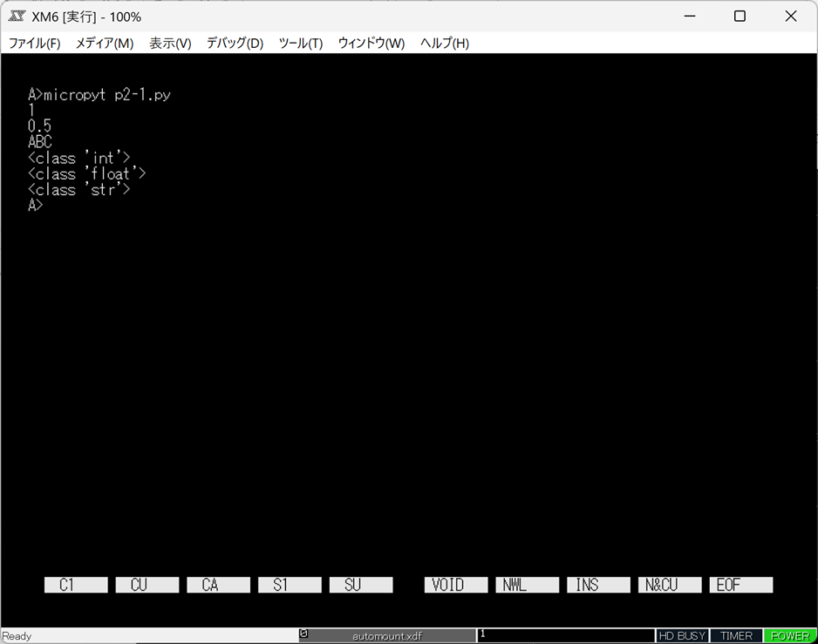Maximize the XM6 window

coord(740,17)
